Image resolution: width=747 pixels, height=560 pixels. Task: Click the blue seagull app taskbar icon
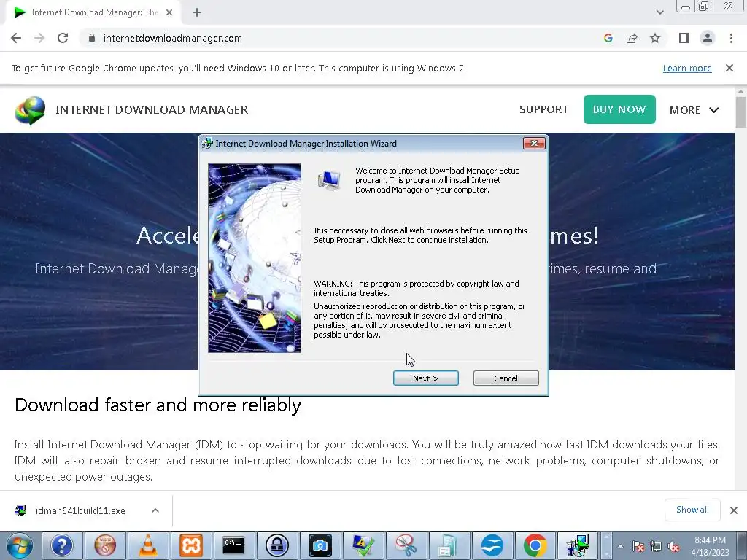[x=492, y=545]
